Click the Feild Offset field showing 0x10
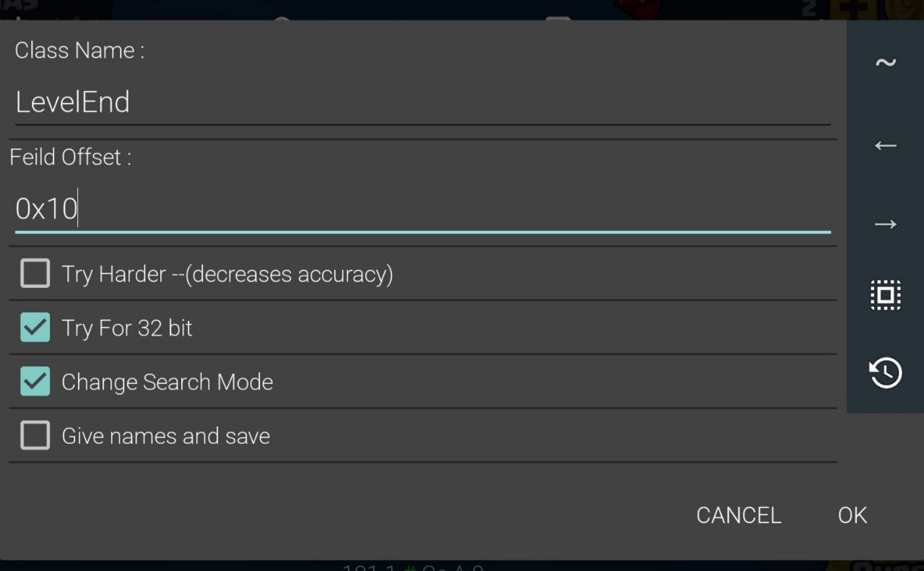This screenshot has height=571, width=924. coord(422,209)
